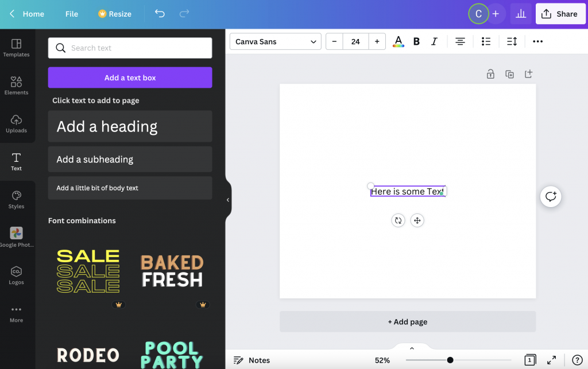Toggle bold formatting
The image size is (588, 369).
pos(416,41)
